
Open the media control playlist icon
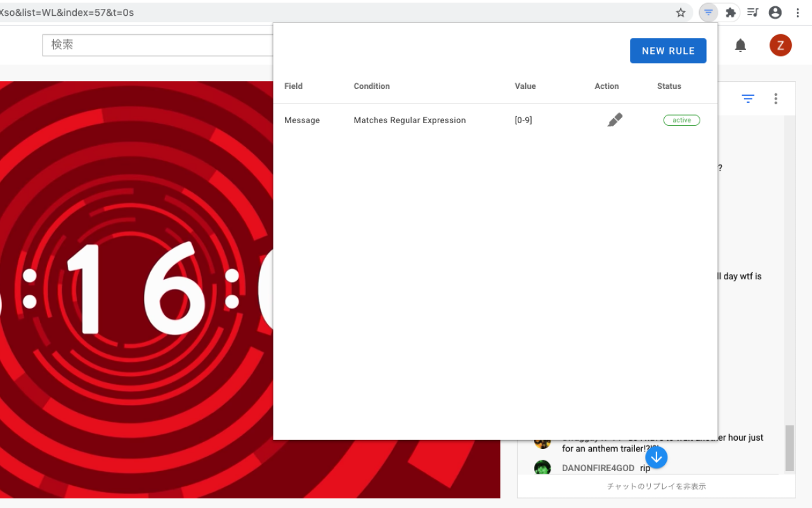(x=753, y=13)
